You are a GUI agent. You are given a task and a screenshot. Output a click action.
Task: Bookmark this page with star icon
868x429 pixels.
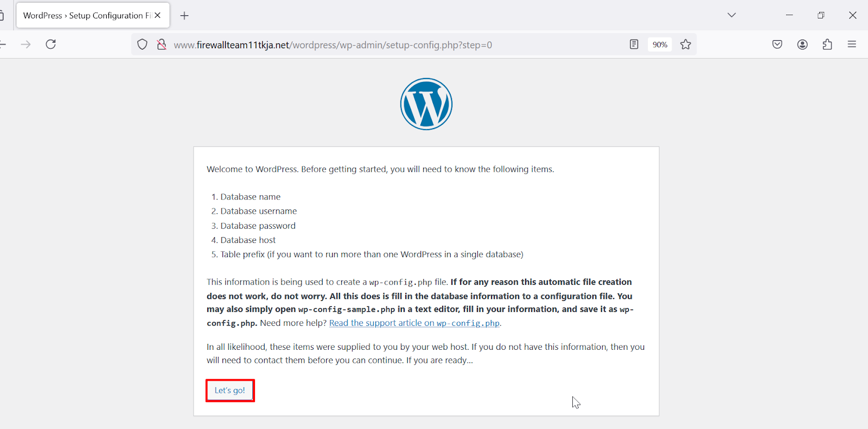point(686,44)
